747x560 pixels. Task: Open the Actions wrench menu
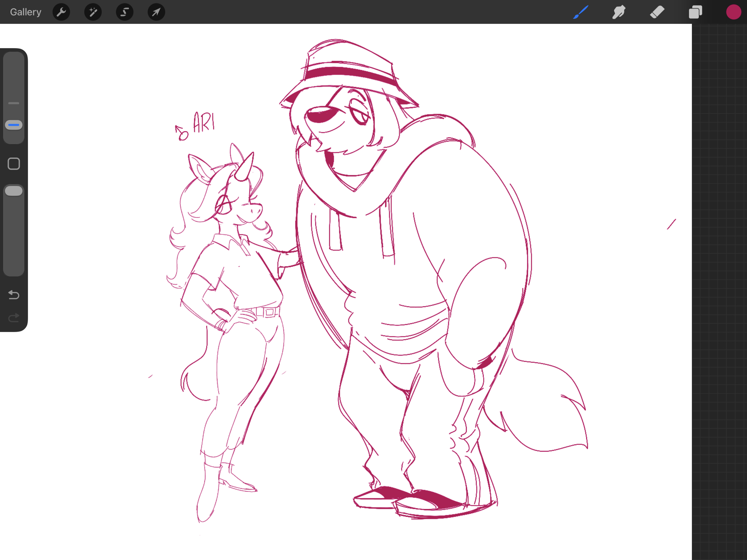pos(61,12)
